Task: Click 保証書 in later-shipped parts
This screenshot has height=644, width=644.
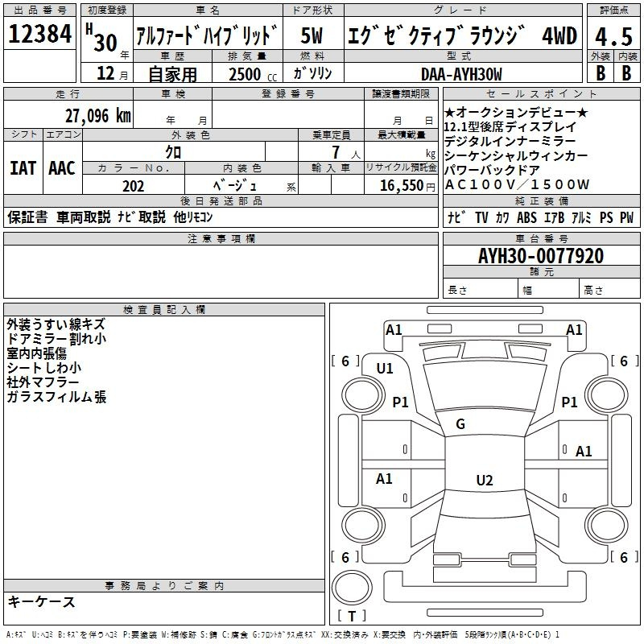Action: (27, 217)
